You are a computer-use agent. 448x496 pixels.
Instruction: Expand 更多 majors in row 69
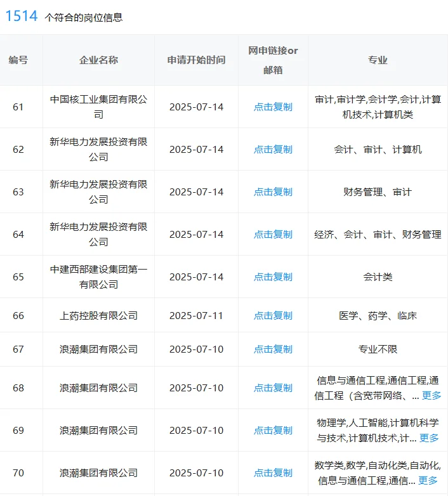coord(429,438)
